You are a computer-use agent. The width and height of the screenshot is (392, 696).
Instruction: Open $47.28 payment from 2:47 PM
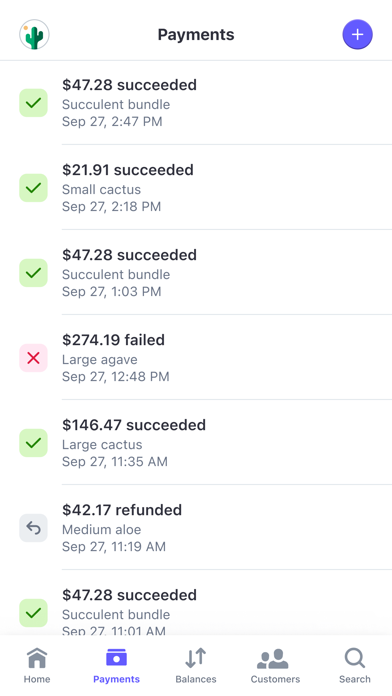196,103
